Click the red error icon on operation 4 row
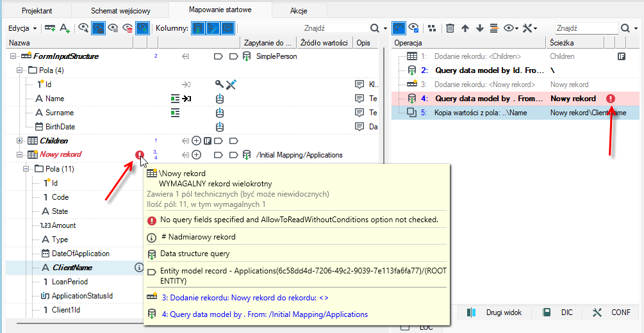The width and height of the screenshot is (644, 333). coord(611,99)
